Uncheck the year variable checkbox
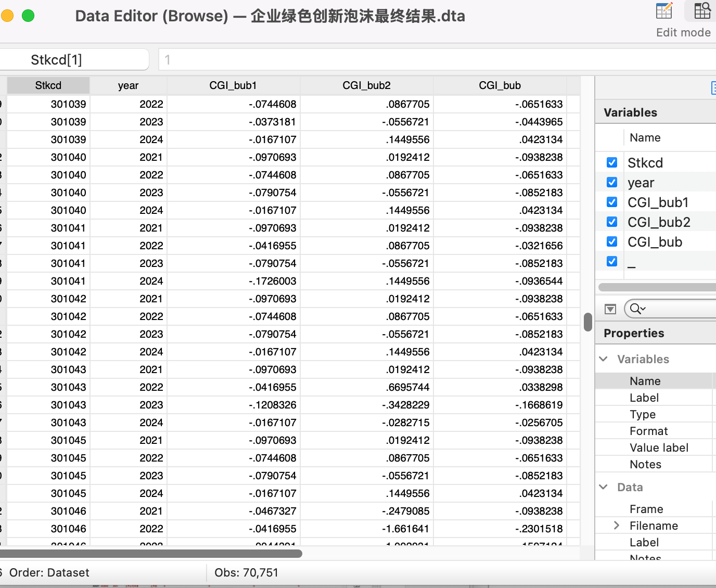Viewport: 716px width, 588px height. click(x=612, y=182)
